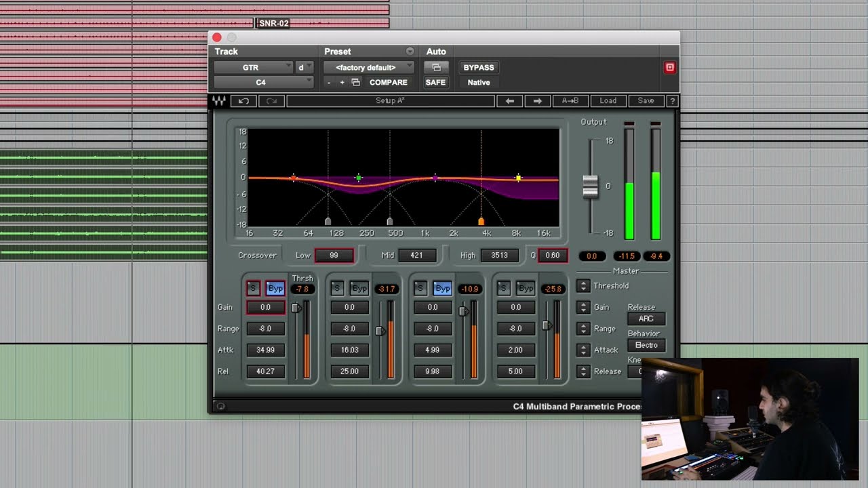The width and height of the screenshot is (868, 488).
Task: Undo the last plugin change
Action: pyautogui.click(x=243, y=101)
